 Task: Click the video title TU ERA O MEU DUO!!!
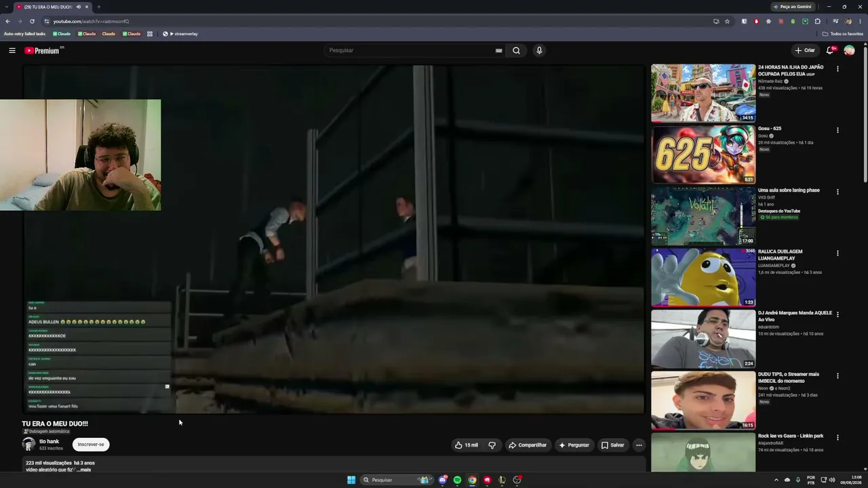[x=55, y=424]
